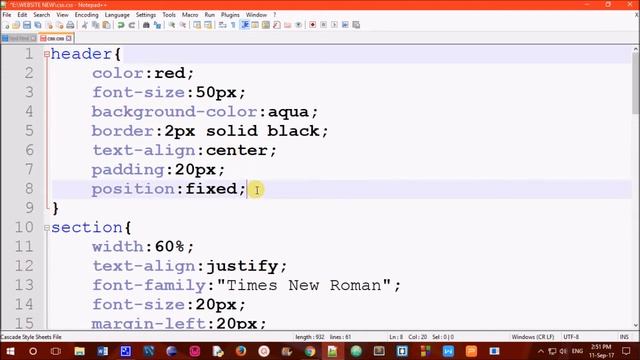Image resolution: width=640 pixels, height=360 pixels.
Task: Click the Save All toolbar icon
Action: pyautogui.click(x=38, y=25)
